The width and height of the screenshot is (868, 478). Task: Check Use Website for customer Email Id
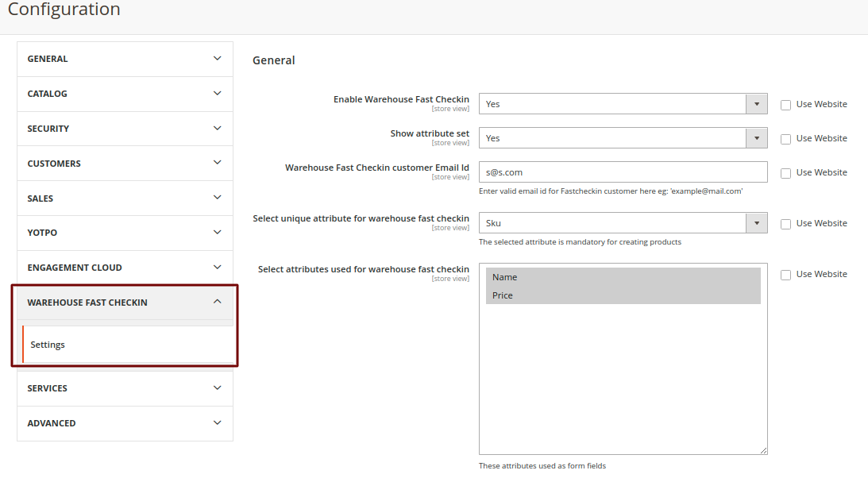[x=785, y=173]
